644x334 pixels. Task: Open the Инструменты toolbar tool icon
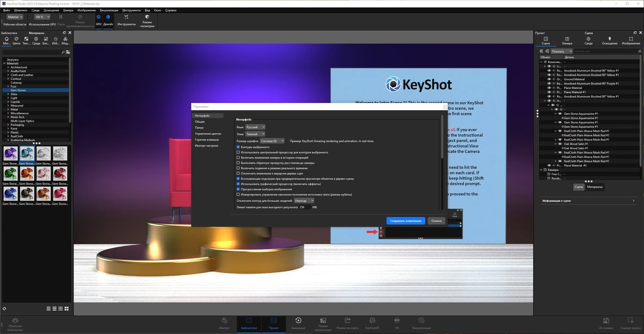coord(127,20)
